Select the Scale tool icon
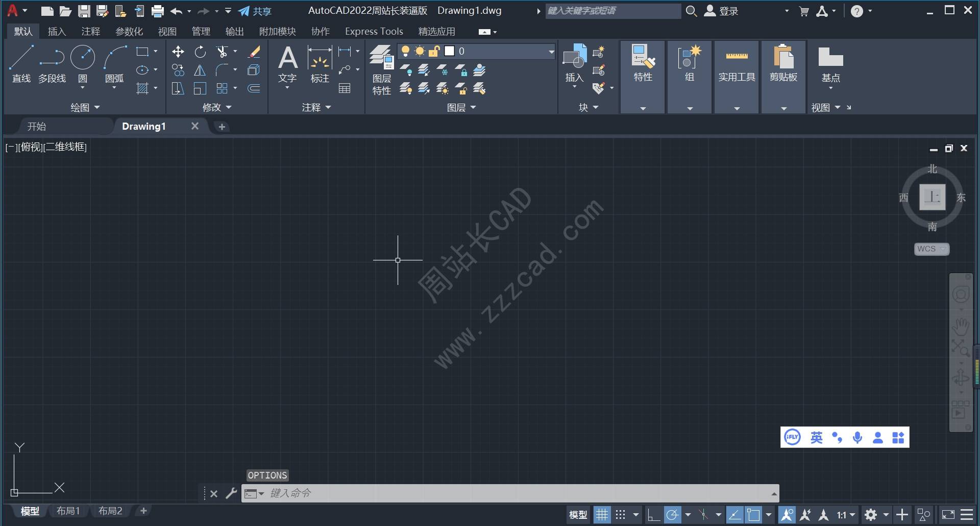 (200, 88)
